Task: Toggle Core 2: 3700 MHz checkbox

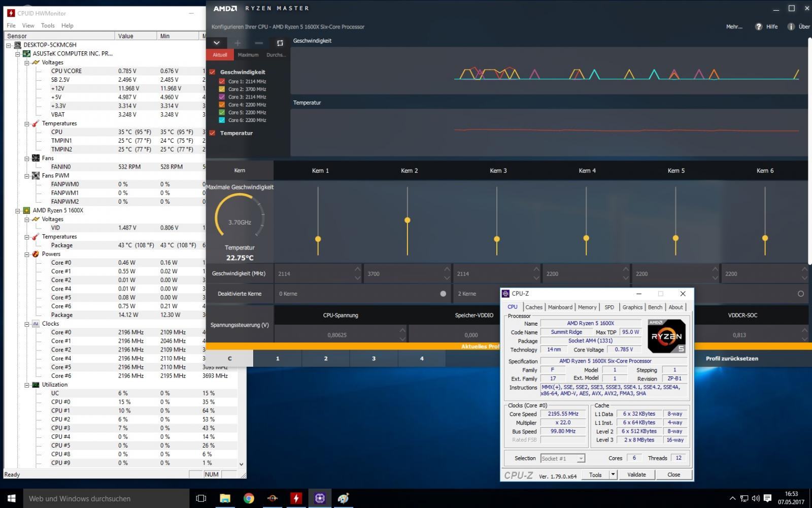Action: tap(222, 89)
